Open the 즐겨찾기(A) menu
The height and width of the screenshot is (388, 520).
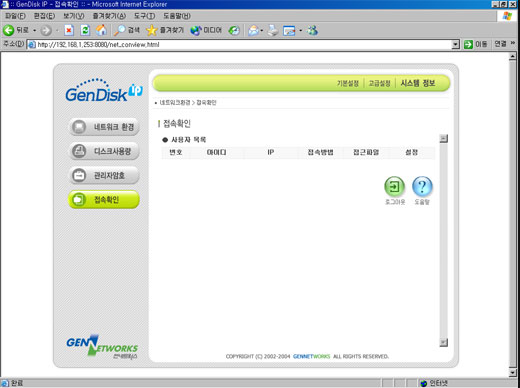tap(109, 16)
